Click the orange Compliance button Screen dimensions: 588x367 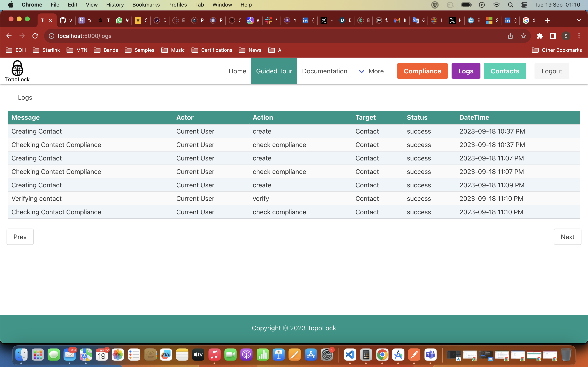point(422,71)
